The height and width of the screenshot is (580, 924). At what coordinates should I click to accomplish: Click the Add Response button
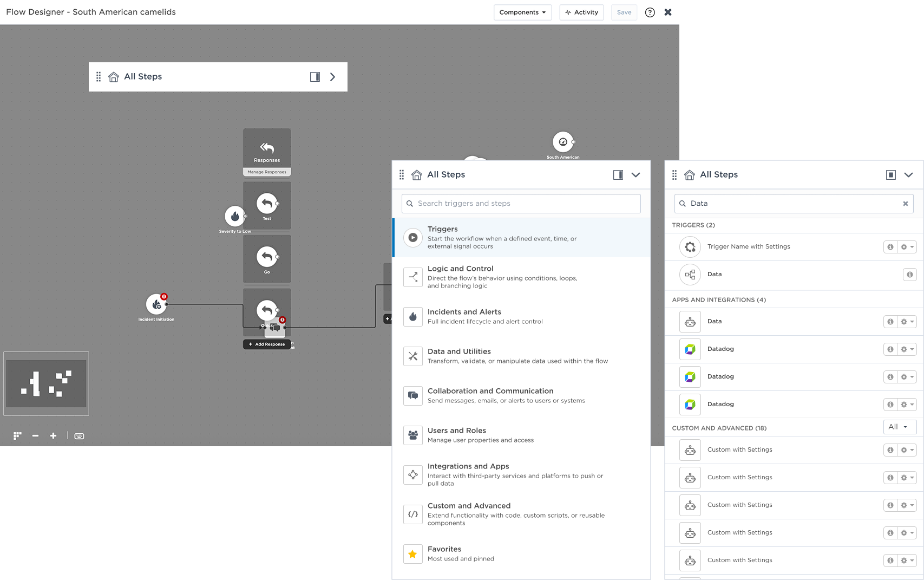(x=267, y=344)
